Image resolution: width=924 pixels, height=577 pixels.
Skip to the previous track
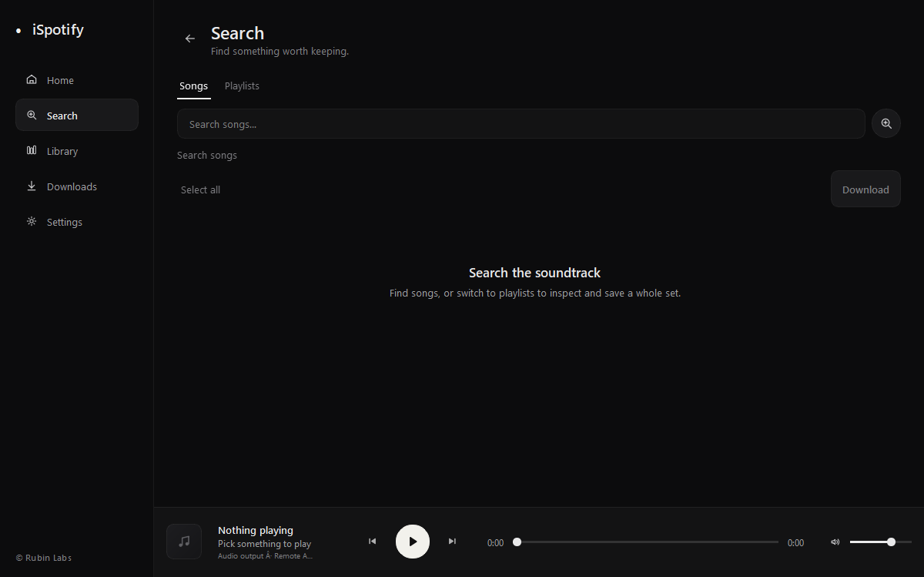pos(373,542)
